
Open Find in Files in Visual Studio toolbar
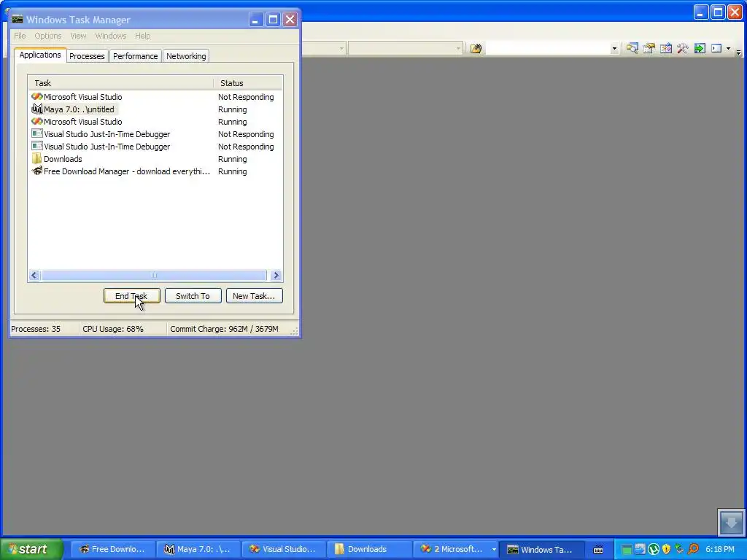pos(476,48)
